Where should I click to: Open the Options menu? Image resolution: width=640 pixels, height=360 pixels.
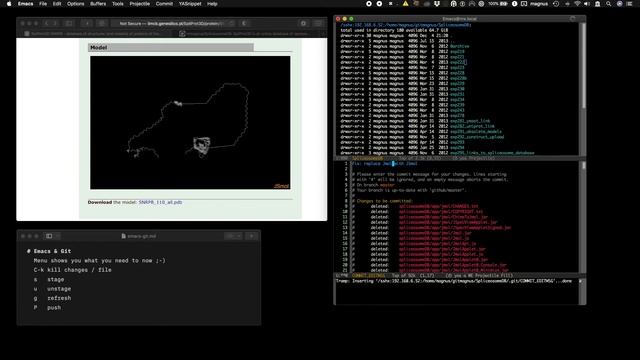pos(76,4)
